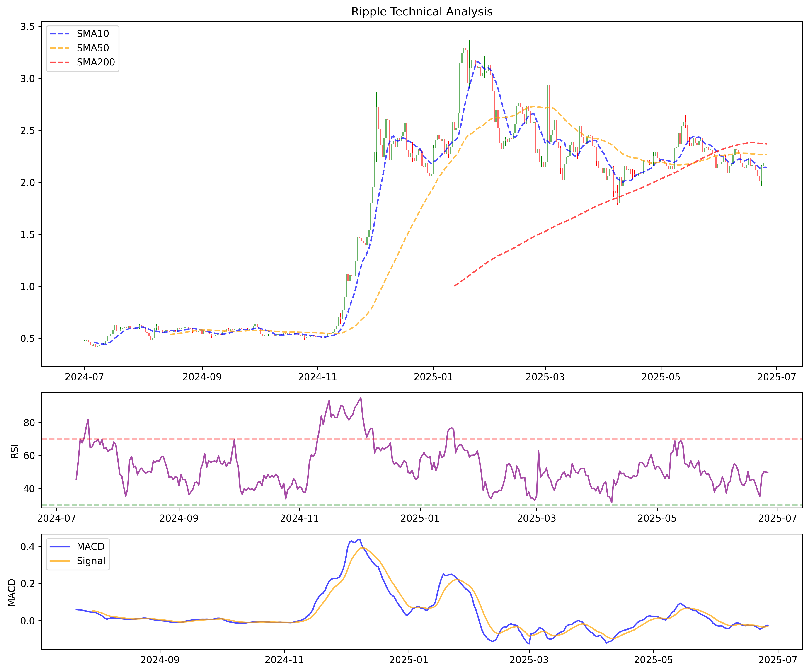Click the 2025-07 tick on price chart
809x672 pixels.
[776, 377]
